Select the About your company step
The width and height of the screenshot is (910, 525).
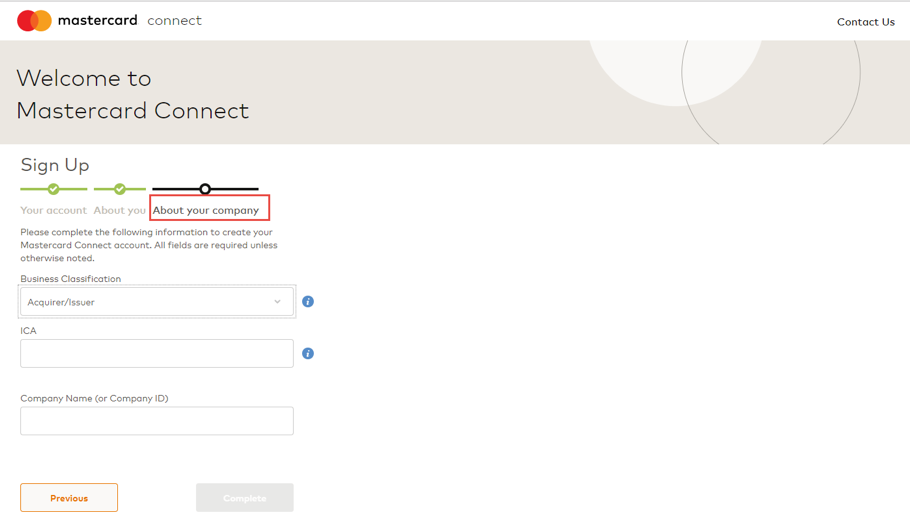click(x=206, y=210)
